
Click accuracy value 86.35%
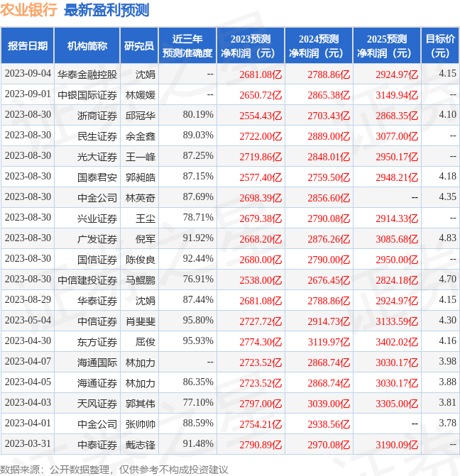point(198,382)
